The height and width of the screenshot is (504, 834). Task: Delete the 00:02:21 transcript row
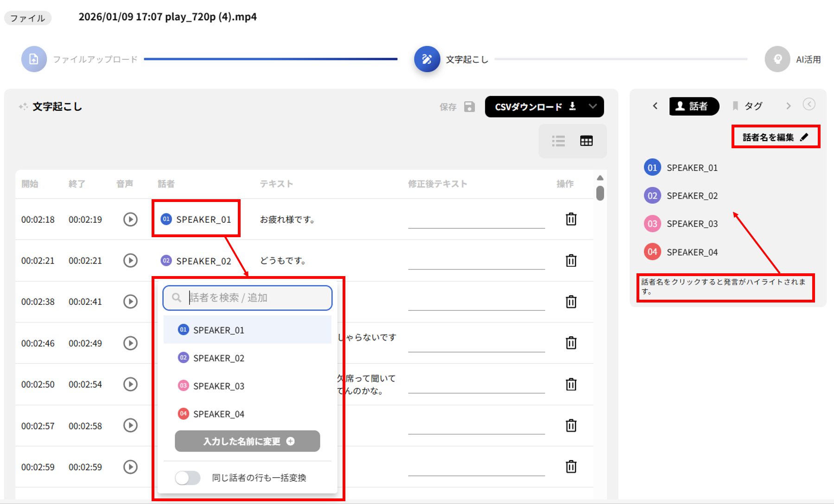(x=571, y=260)
